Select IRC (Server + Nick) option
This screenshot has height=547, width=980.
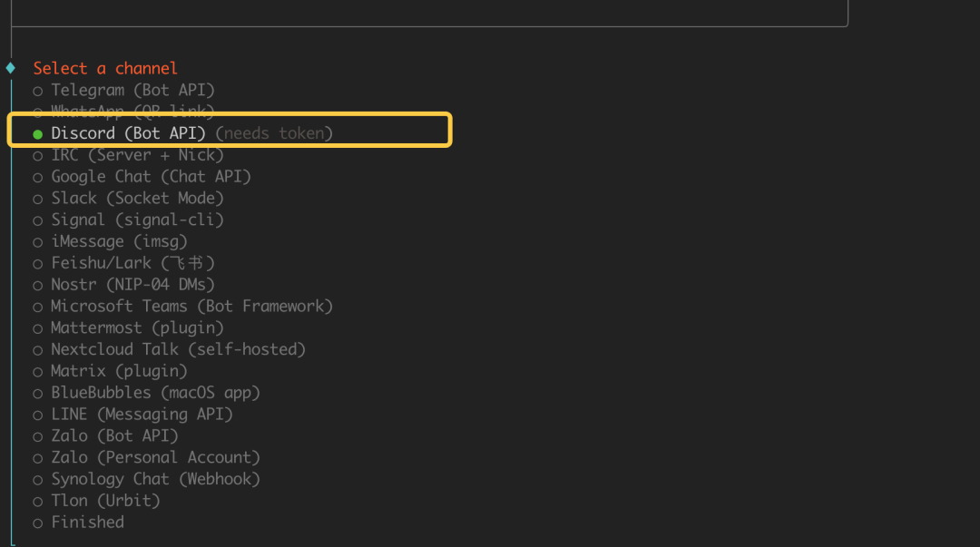[137, 155]
